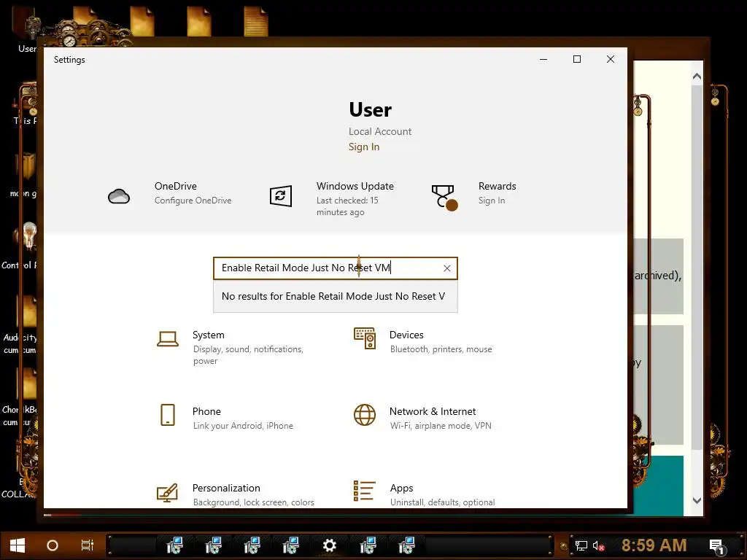Viewport: 747px width, 560px height.
Task: Click 'Display, sound, notifications, power' description
Action: pyautogui.click(x=248, y=355)
